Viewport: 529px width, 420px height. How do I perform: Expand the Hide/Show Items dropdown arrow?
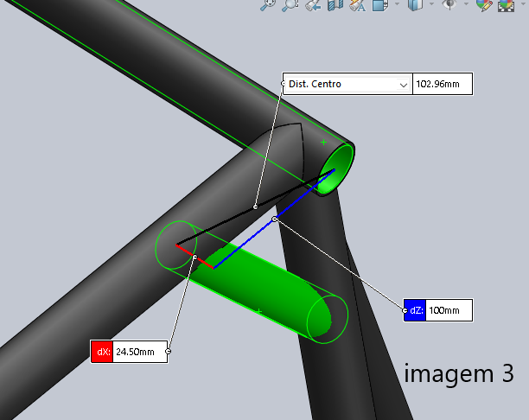click(466, 5)
